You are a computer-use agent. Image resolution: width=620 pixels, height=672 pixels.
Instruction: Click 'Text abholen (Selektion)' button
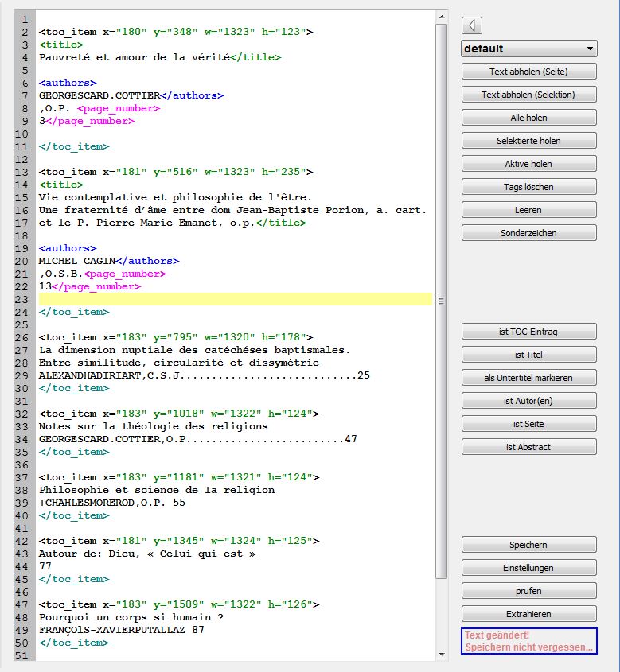coord(528,95)
